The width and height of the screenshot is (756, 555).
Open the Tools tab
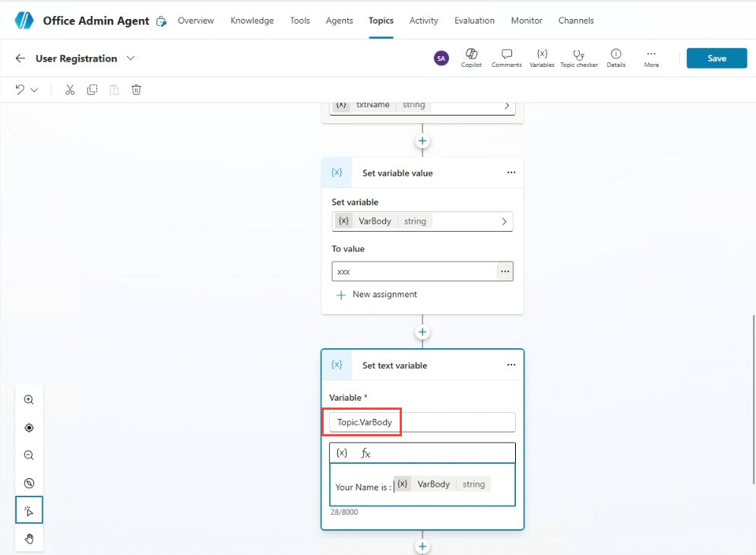click(x=300, y=21)
